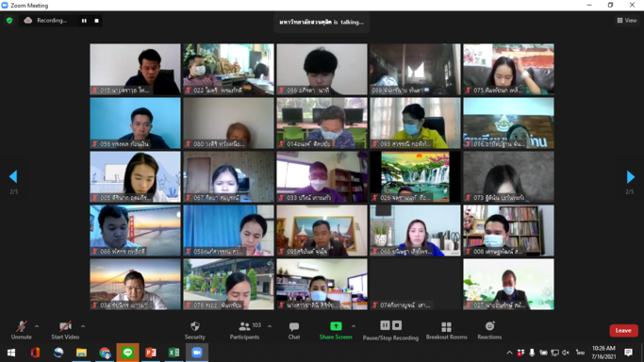Open Breakout Rooms
Viewport: 644px width, 362px height.
pos(446,330)
